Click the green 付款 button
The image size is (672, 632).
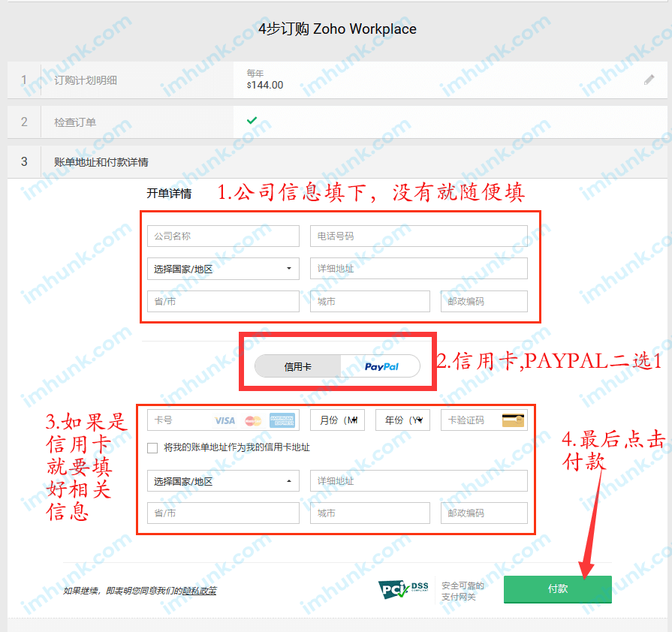coord(558,589)
